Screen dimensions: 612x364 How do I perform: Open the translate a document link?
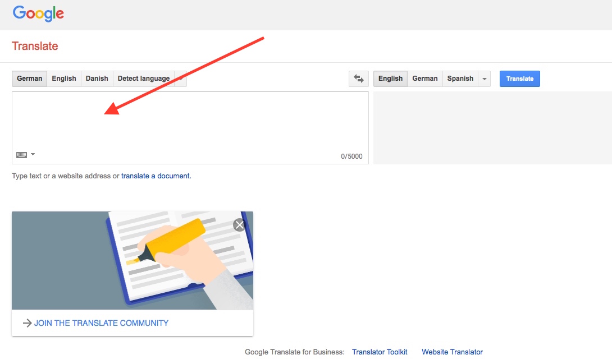(156, 176)
